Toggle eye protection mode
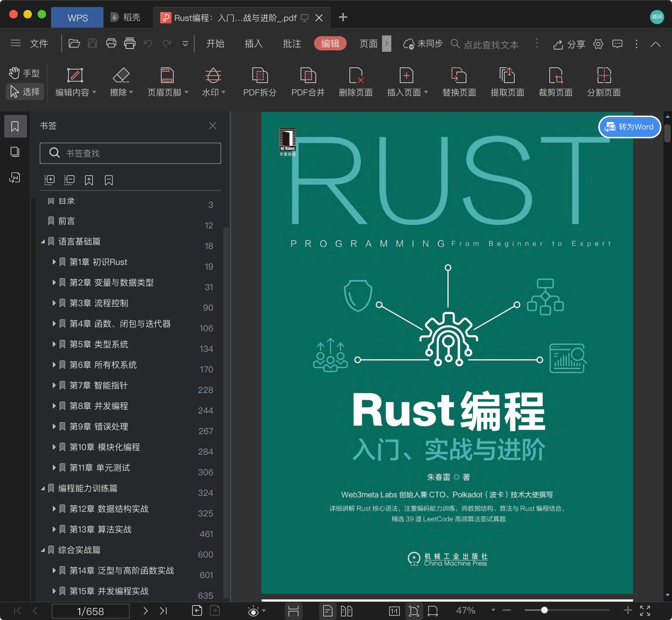The width and height of the screenshot is (672, 620). tap(253, 611)
